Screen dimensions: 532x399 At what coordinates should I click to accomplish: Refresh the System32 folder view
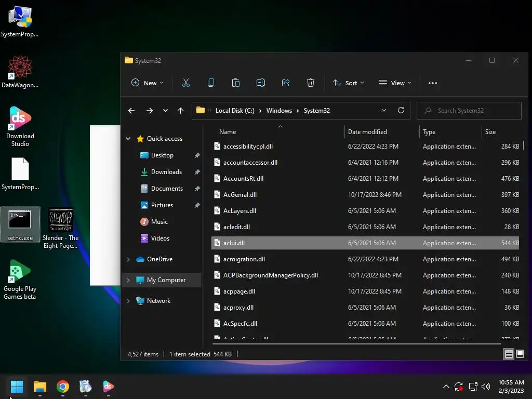401,110
